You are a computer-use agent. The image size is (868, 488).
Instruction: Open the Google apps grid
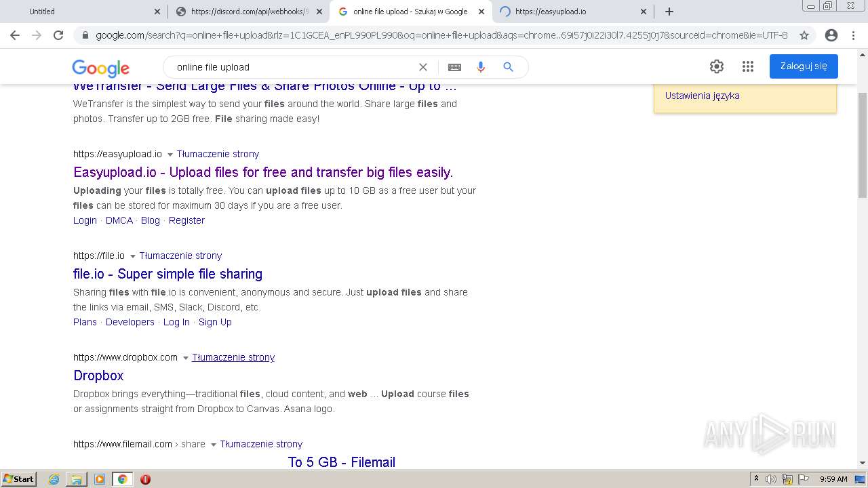pyautogui.click(x=748, y=66)
